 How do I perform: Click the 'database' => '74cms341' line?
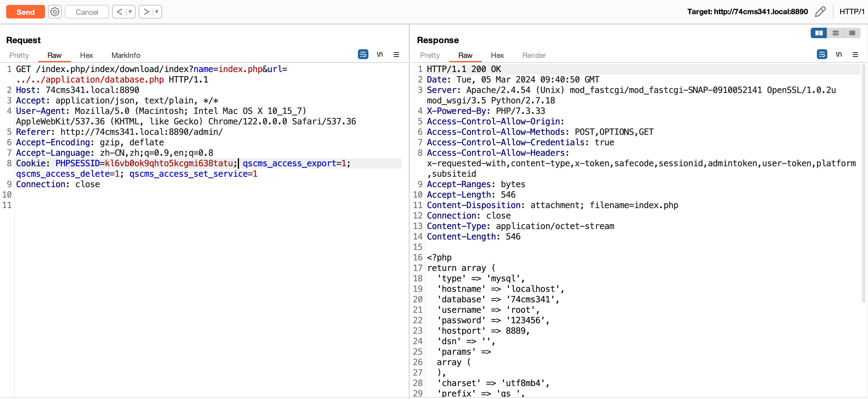(x=498, y=299)
